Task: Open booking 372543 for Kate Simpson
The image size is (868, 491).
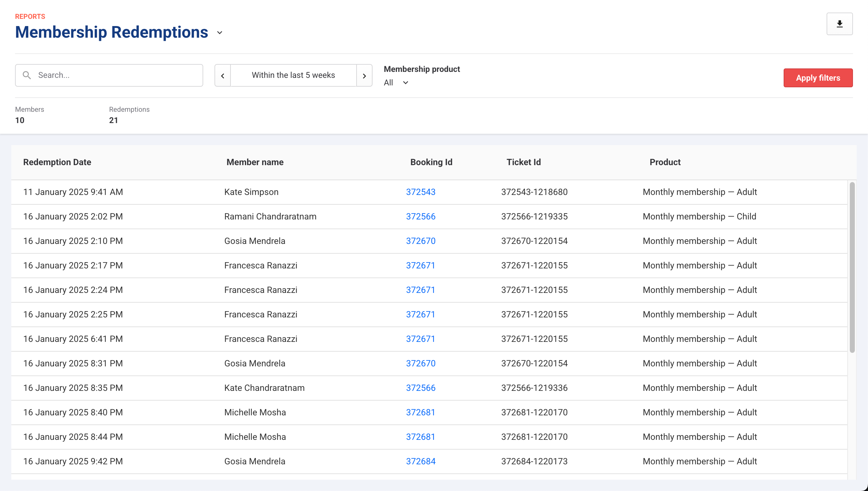Action: coord(421,192)
